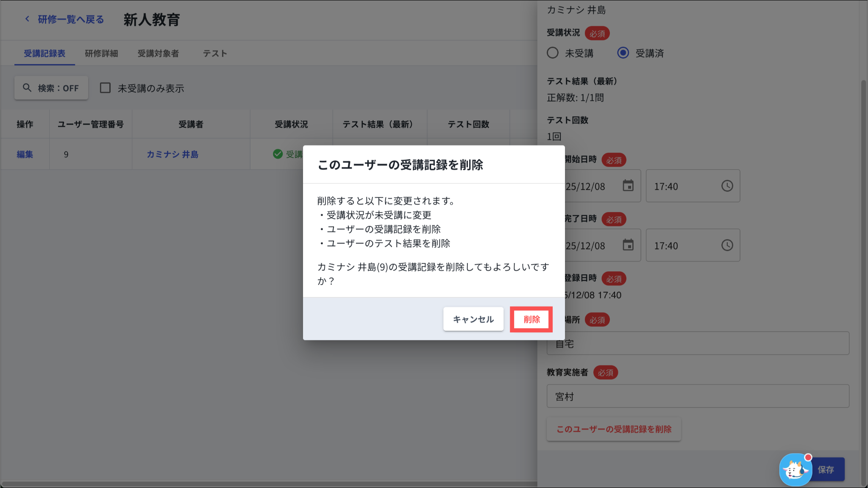The height and width of the screenshot is (488, 868).
Task: Open カミナシ 井島 user link
Action: pos(172,154)
